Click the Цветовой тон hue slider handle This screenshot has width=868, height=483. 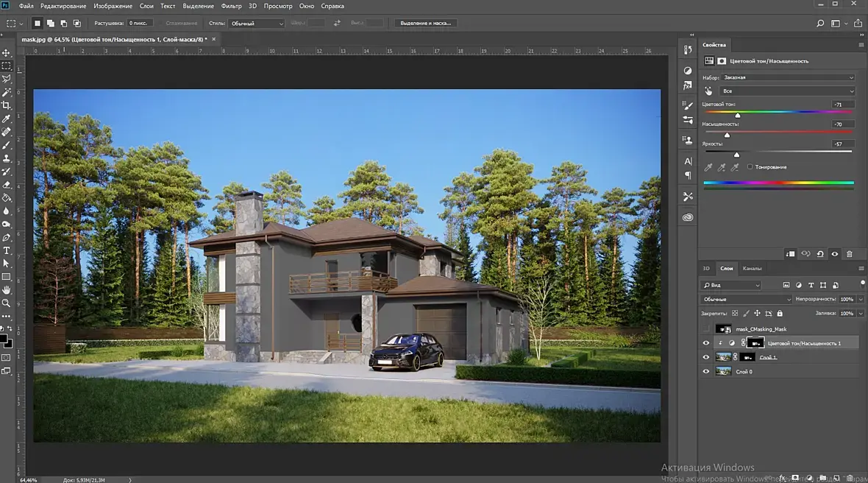point(737,115)
